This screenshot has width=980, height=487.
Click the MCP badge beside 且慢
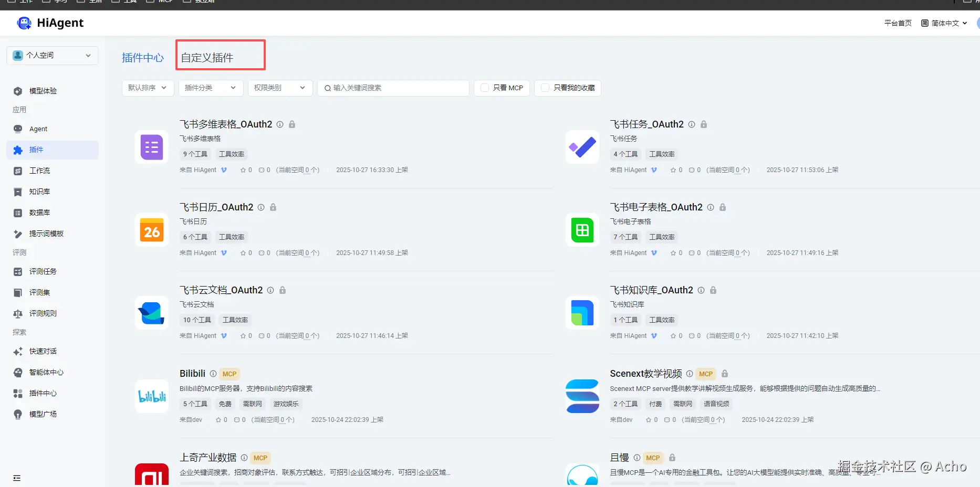point(653,458)
